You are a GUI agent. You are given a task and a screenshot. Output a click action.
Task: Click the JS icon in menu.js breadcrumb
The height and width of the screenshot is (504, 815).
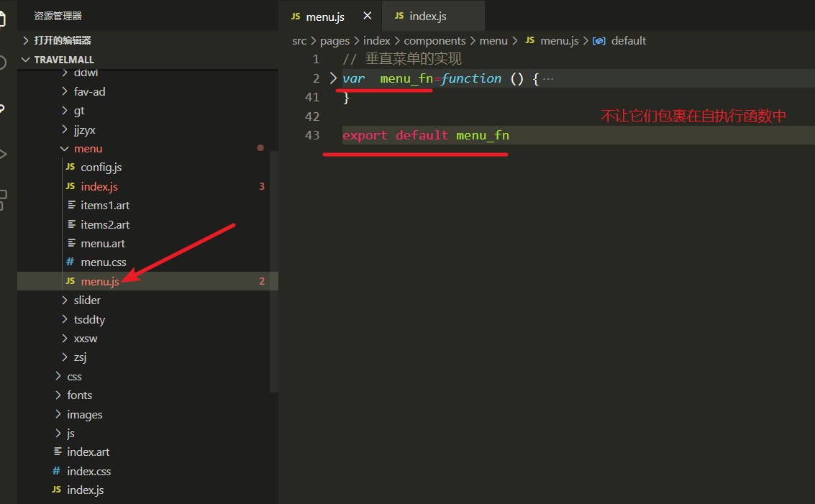(x=529, y=40)
